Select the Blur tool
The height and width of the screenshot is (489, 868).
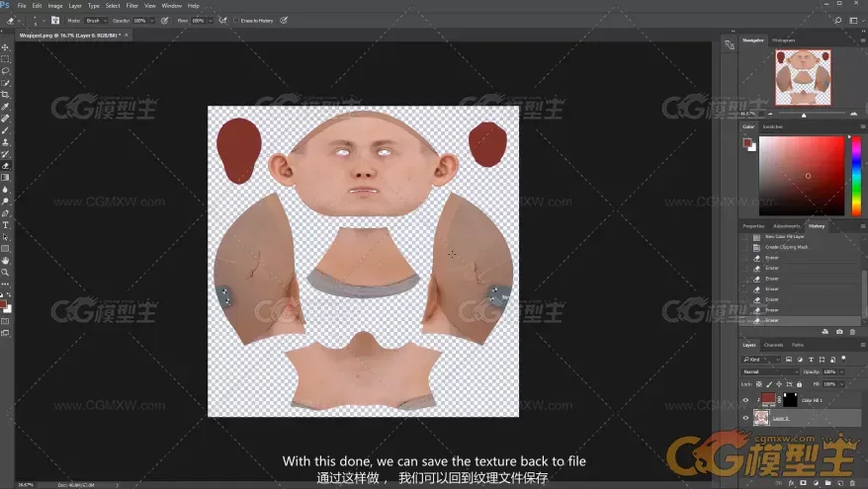(x=6, y=190)
